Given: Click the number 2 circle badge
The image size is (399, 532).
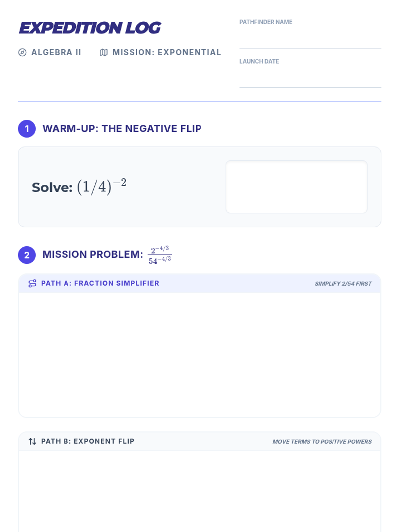Looking at the screenshot, I should click(x=27, y=255).
